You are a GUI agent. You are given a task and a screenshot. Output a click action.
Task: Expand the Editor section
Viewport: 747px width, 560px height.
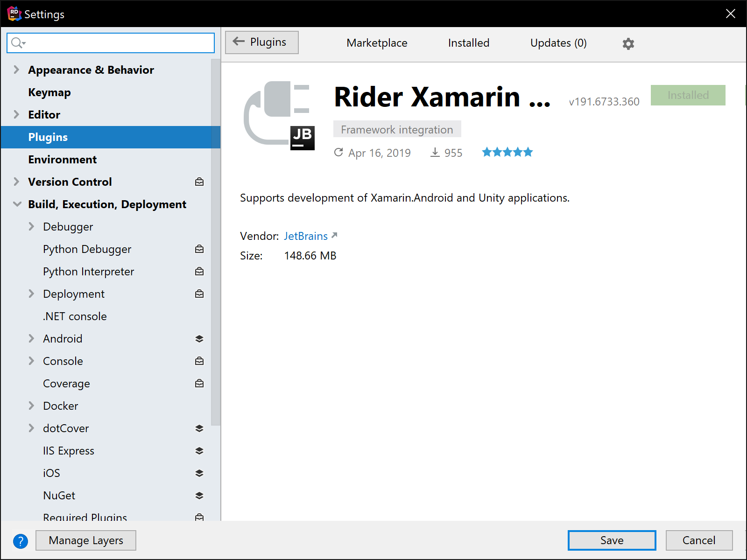pos(16,114)
